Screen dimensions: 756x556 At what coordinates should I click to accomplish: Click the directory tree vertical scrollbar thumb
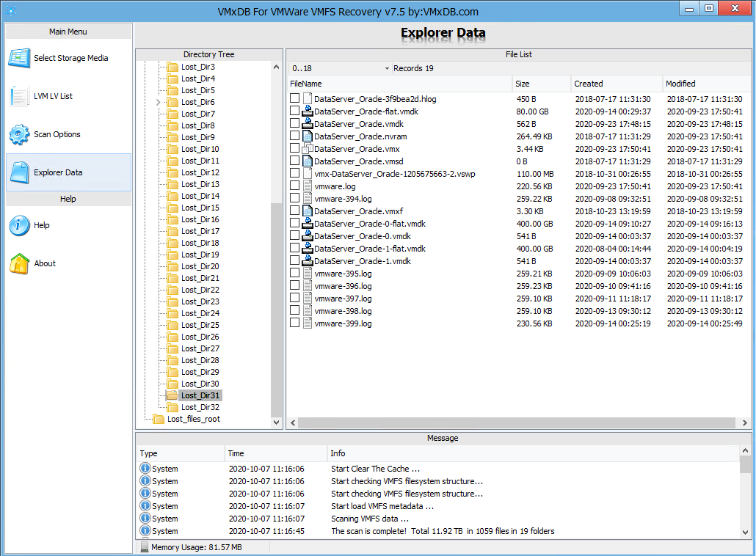(x=276, y=310)
